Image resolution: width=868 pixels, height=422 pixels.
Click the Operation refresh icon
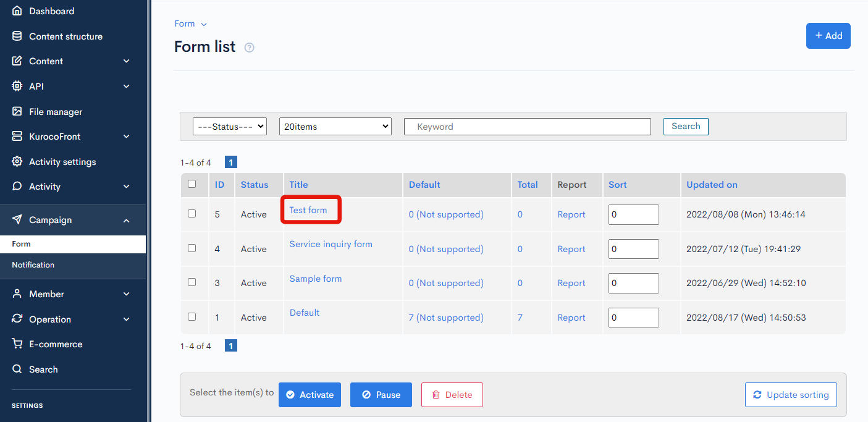pos(17,319)
